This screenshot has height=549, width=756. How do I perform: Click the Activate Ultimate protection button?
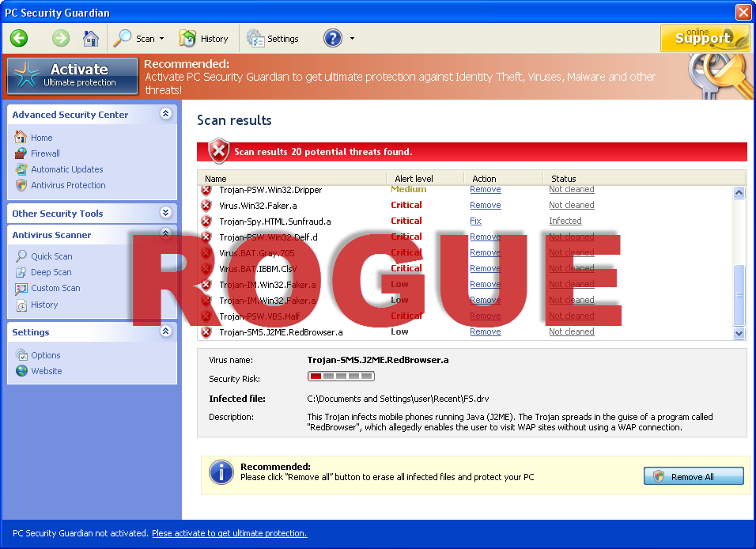(73, 76)
